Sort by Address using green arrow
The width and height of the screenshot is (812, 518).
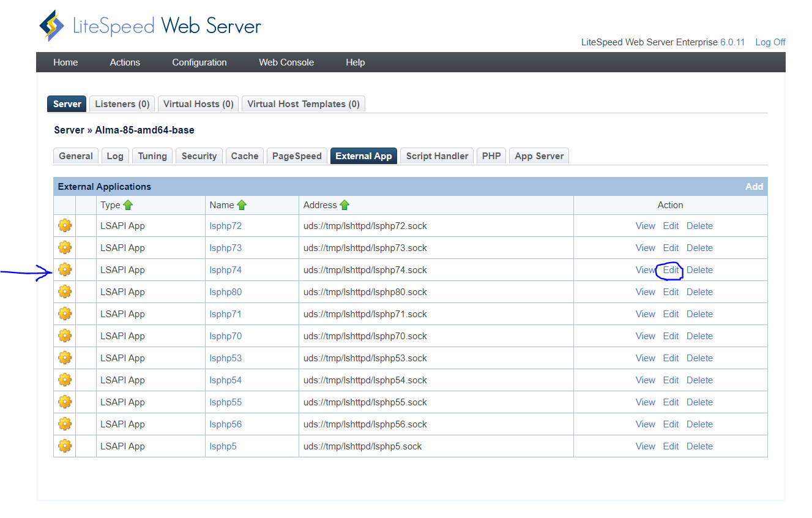click(345, 205)
